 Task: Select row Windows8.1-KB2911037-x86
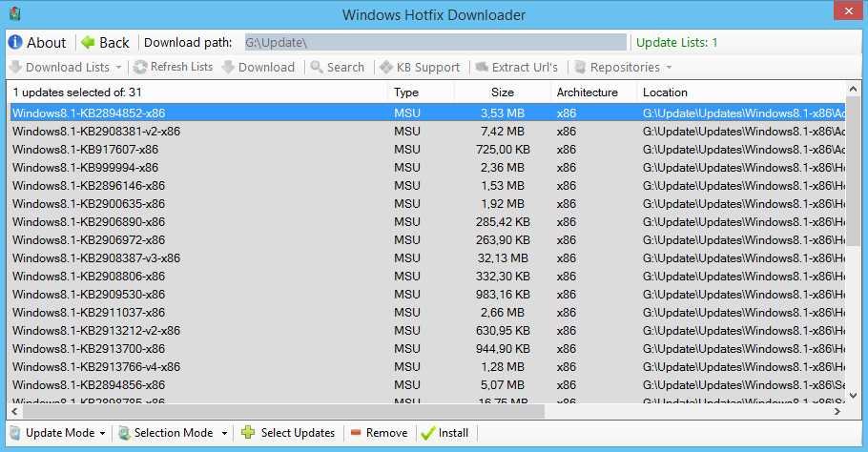click(x=427, y=313)
